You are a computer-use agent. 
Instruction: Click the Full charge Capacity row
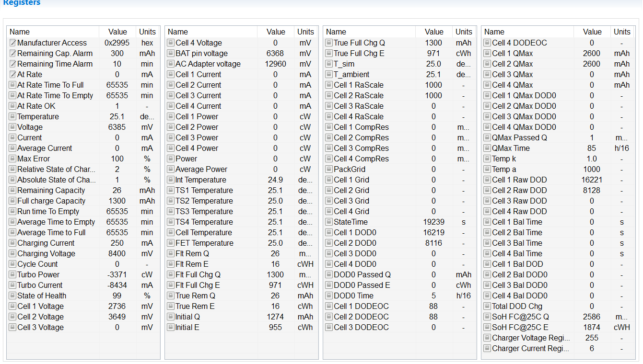[83, 201]
